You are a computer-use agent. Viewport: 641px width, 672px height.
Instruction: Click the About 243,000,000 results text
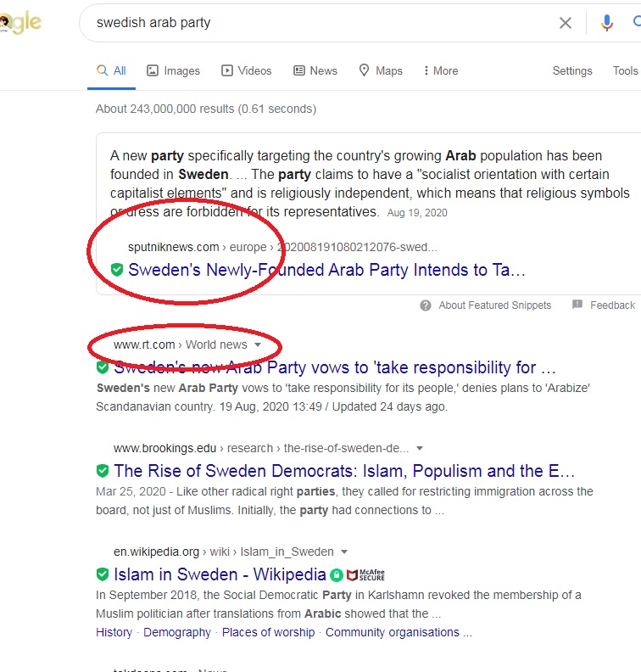(x=206, y=109)
